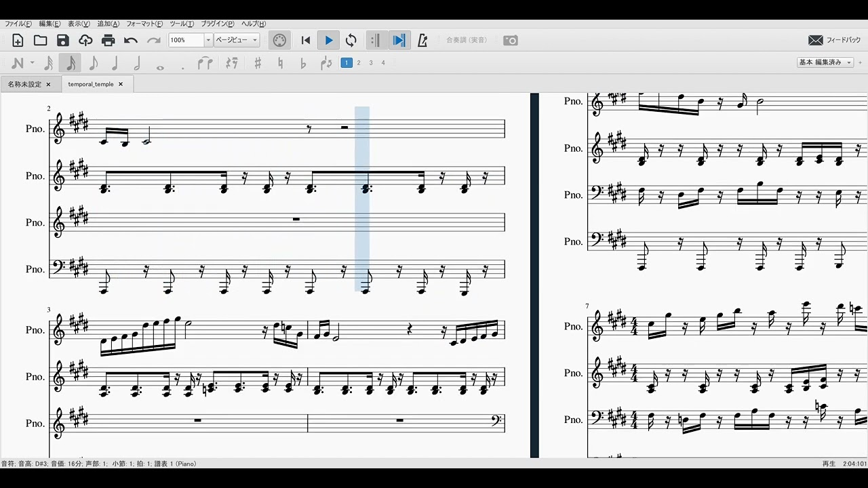Print the score with the printer icon
This screenshot has width=868, height=488.
[108, 41]
